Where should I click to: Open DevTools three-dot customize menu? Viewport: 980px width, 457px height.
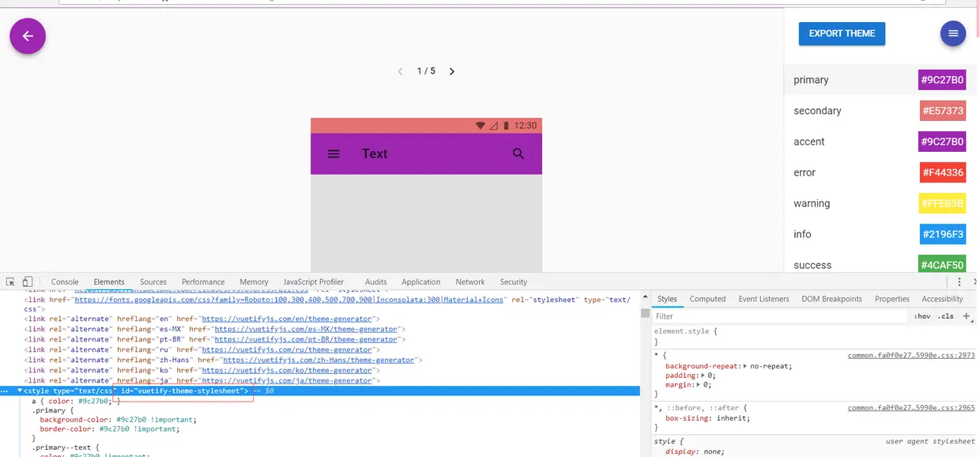click(959, 281)
